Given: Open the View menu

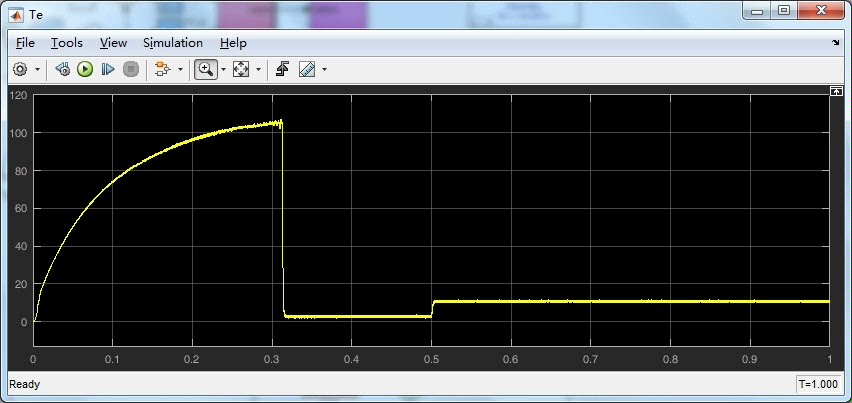Looking at the screenshot, I should pyautogui.click(x=113, y=43).
